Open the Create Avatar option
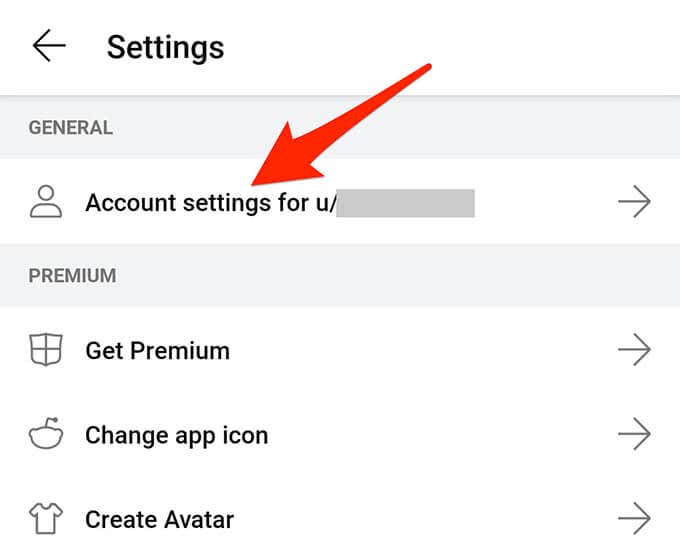The image size is (680, 557). [x=159, y=521]
